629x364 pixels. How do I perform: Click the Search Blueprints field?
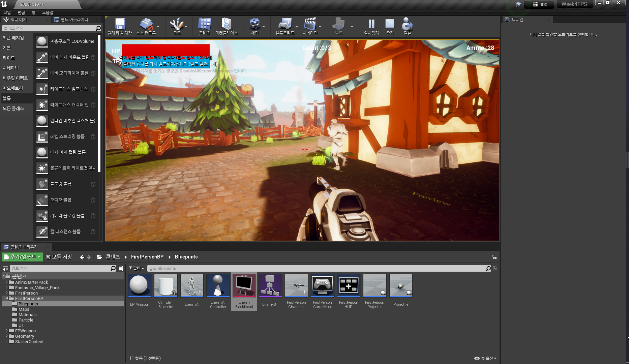319,268
